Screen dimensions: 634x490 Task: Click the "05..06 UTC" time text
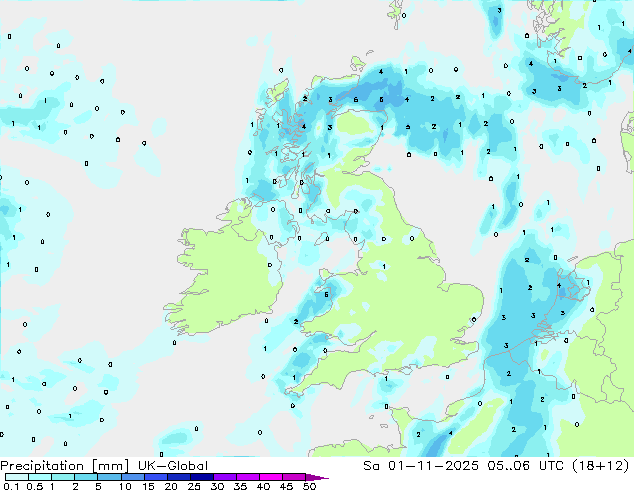[526, 466]
